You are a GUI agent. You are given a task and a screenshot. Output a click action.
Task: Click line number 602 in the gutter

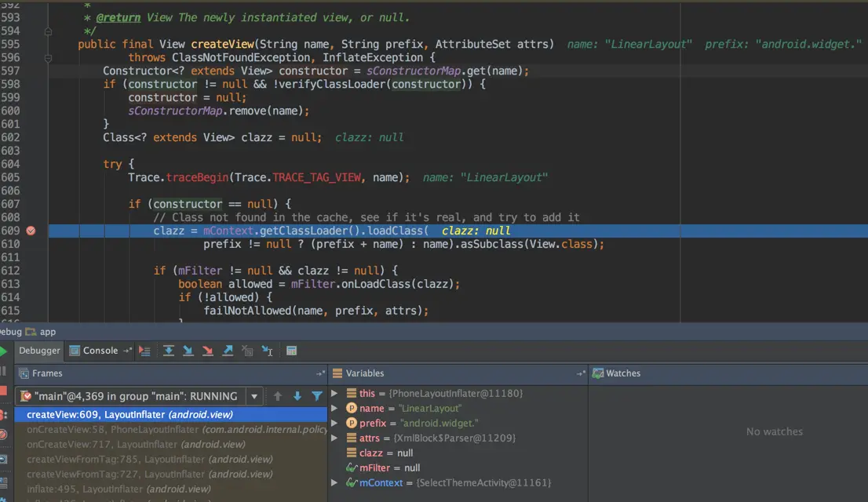[10, 138]
